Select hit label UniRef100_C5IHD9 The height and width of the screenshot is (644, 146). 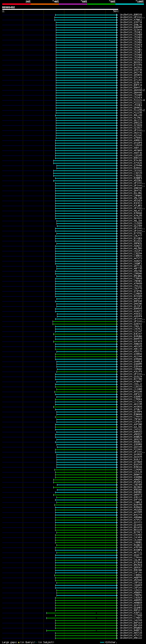point(131,35)
